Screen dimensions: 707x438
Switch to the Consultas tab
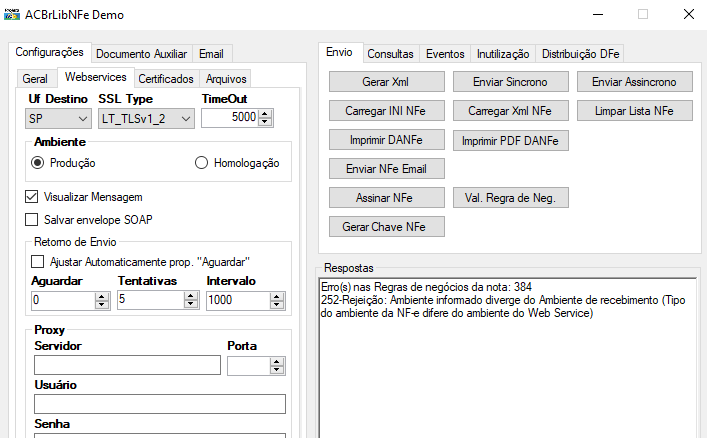[390, 54]
